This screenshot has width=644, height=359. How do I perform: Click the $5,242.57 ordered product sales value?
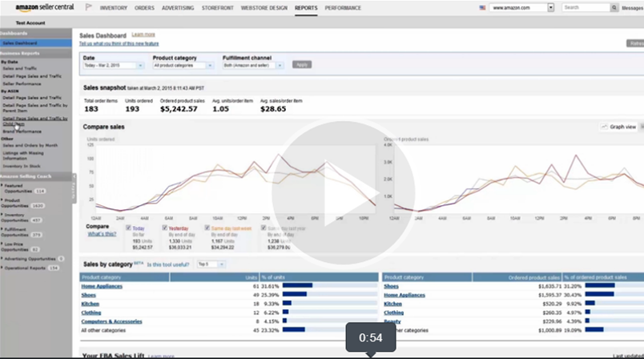pos(179,109)
